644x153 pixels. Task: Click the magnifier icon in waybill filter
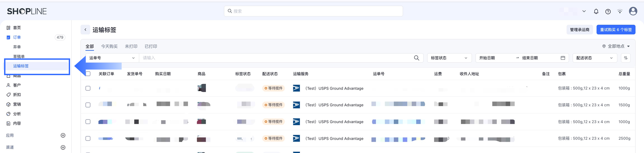417,58
